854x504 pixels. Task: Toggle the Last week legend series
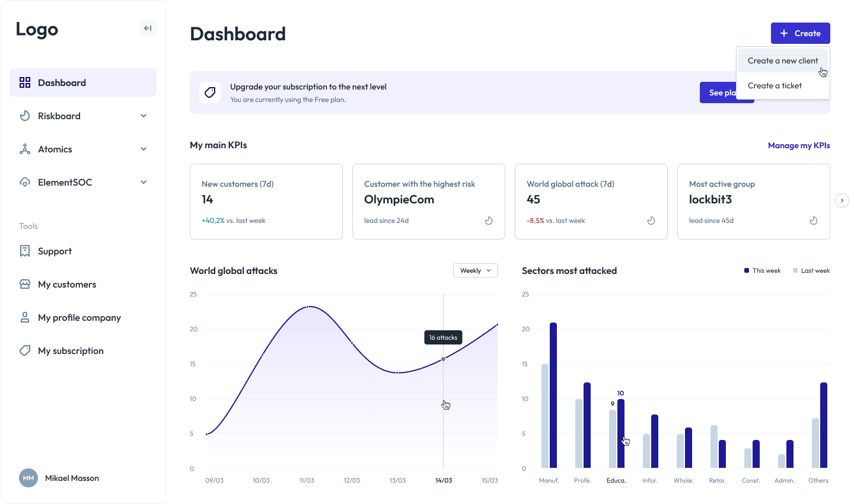click(x=811, y=270)
